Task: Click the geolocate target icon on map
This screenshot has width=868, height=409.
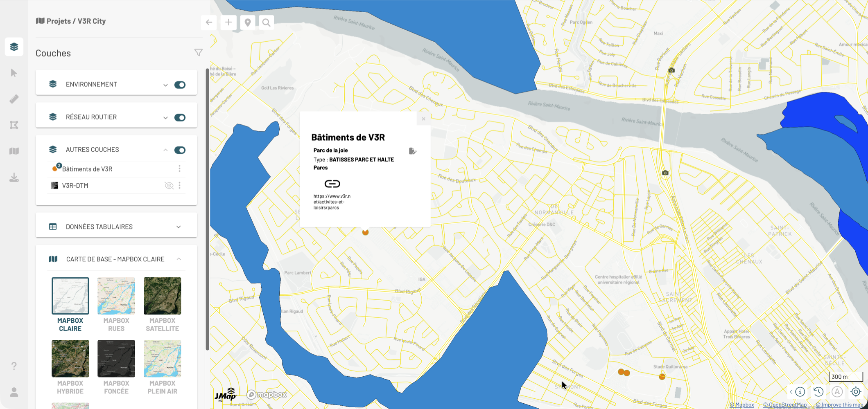Action: (856, 392)
